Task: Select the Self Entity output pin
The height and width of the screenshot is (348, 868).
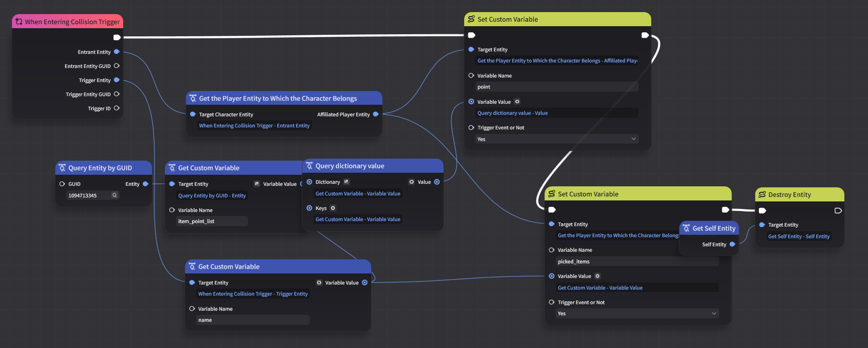Action: (732, 244)
